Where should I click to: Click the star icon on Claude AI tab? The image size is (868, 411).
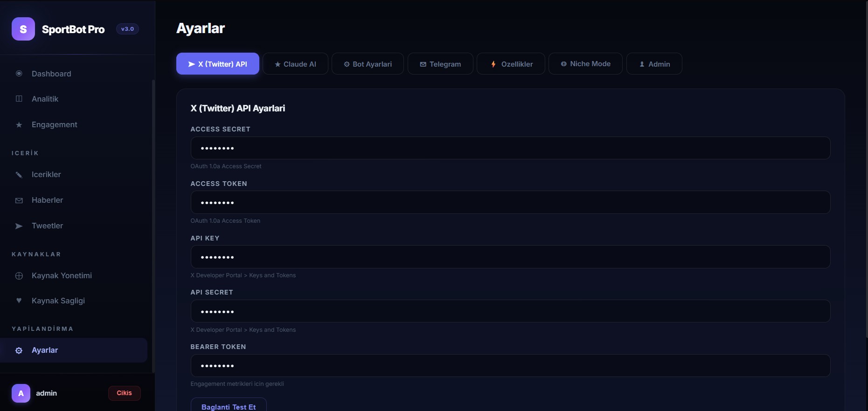278,64
